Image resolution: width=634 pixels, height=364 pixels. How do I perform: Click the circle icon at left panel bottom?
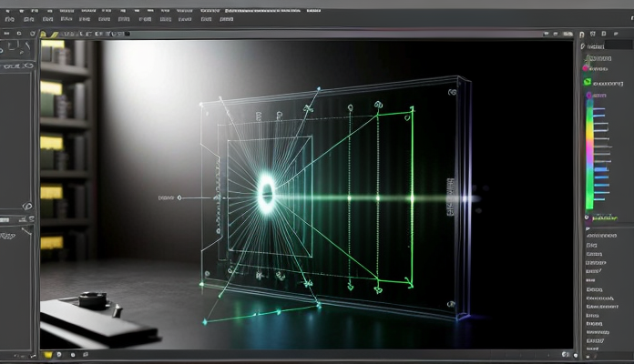click(27, 206)
